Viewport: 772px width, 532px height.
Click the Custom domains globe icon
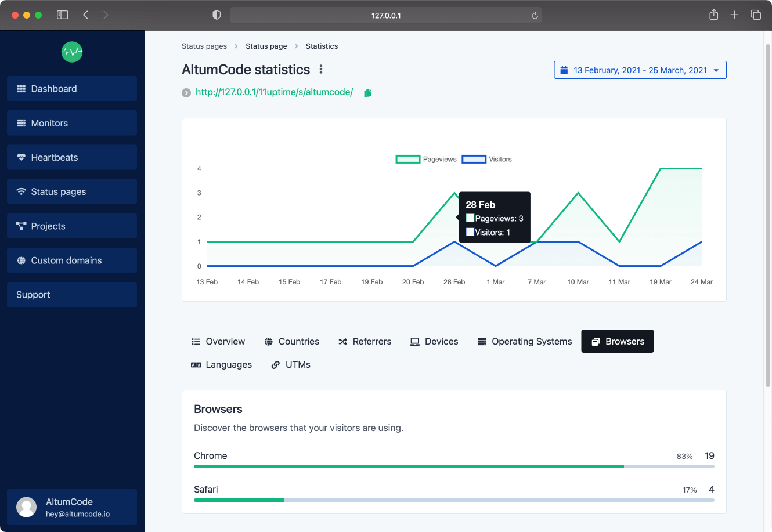pyautogui.click(x=21, y=260)
